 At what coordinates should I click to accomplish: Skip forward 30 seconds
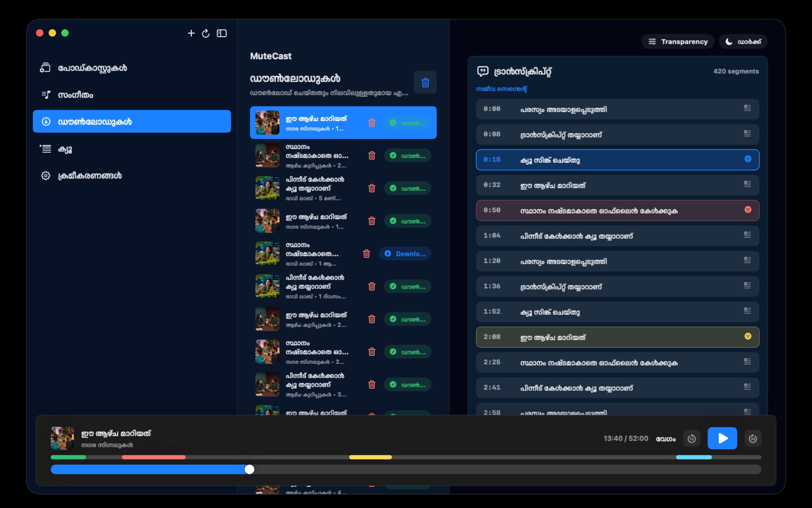[753, 439]
